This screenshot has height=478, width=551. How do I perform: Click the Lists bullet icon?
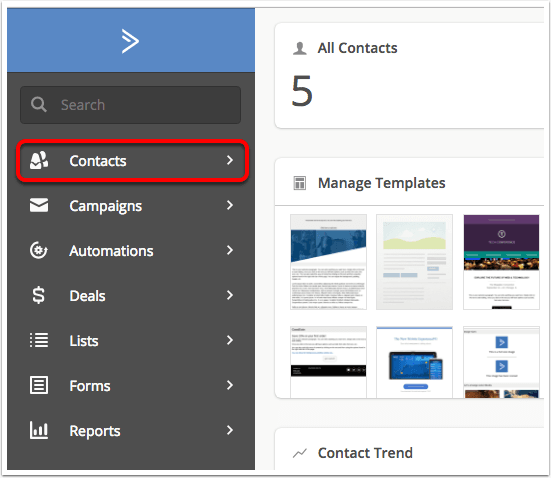tap(39, 340)
